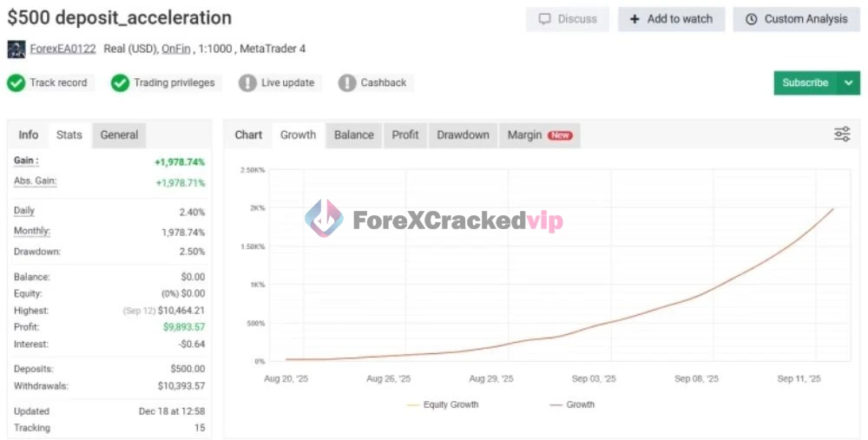Switch to the Stats tab
868x440 pixels.
click(x=69, y=135)
